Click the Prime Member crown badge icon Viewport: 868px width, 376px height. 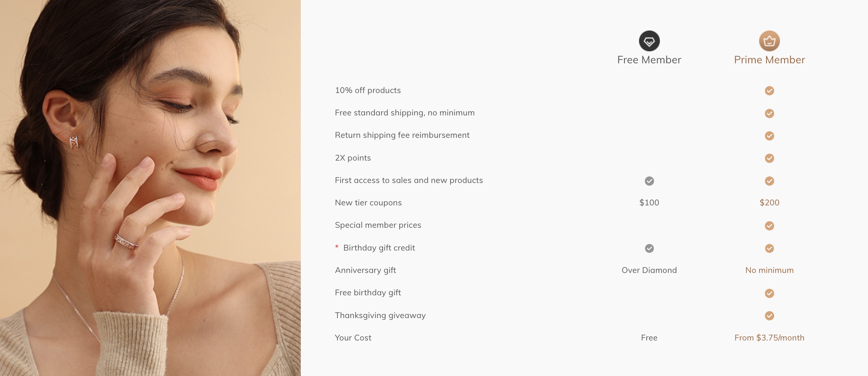769,41
